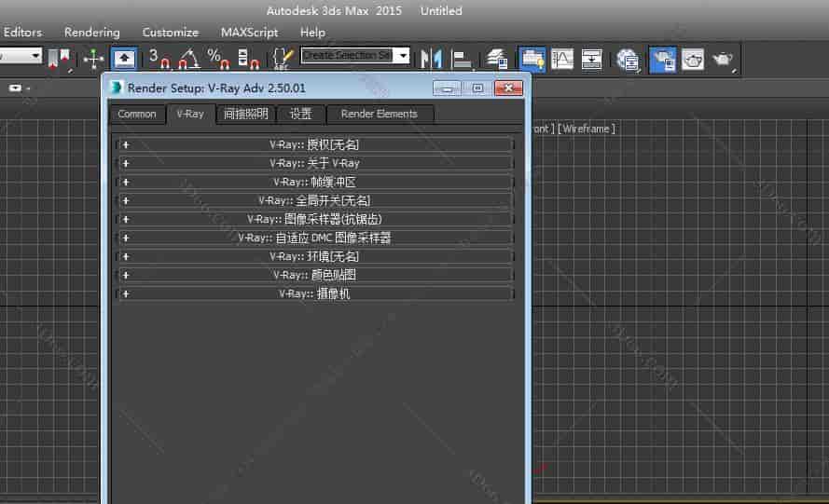Click the Align tool icon
829x504 pixels.
click(463, 59)
